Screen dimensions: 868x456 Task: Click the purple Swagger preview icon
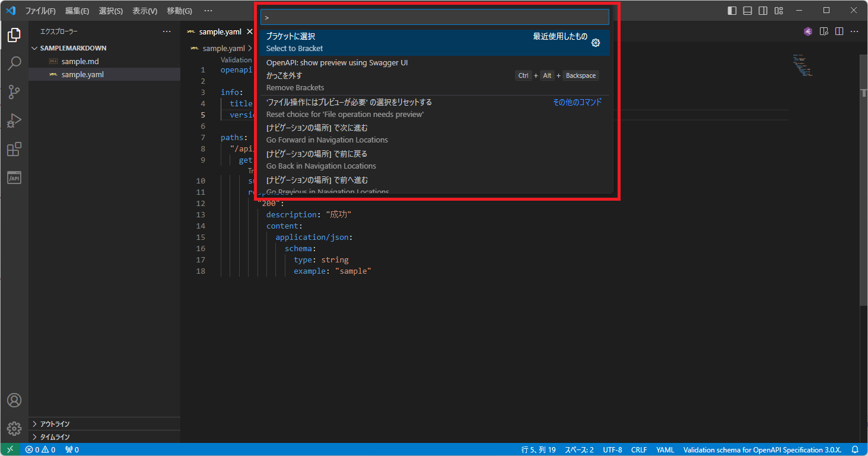[807, 31]
